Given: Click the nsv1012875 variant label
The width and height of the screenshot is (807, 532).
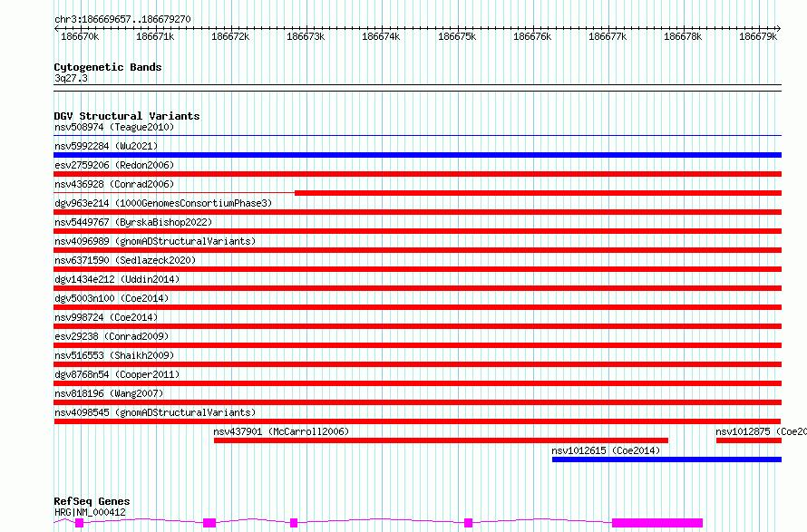Looking at the screenshot, I should (x=761, y=431).
